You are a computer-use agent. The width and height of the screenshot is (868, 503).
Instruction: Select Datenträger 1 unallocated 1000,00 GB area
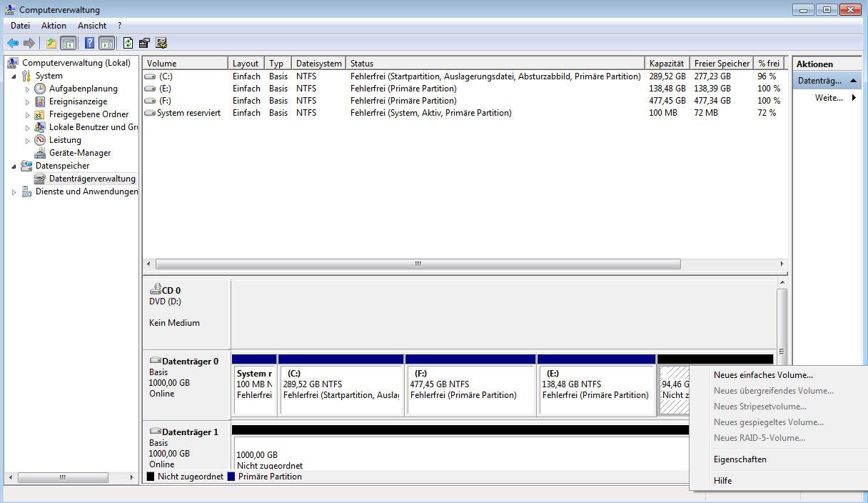tap(460, 452)
